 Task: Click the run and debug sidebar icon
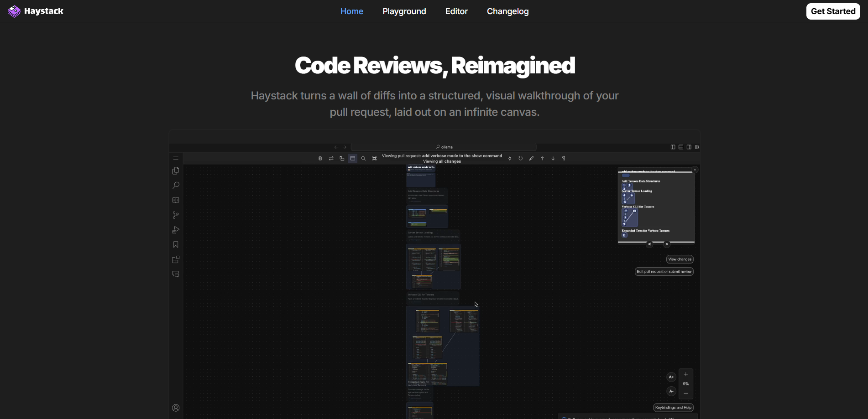pos(176,230)
